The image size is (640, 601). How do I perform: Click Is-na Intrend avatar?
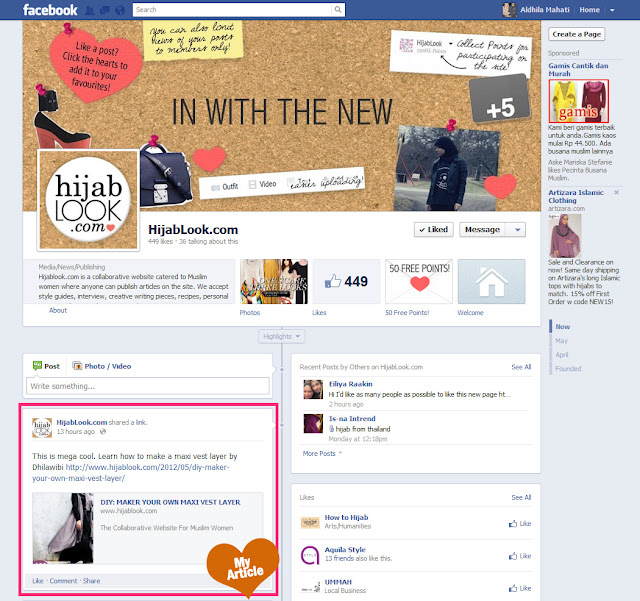[x=313, y=424]
